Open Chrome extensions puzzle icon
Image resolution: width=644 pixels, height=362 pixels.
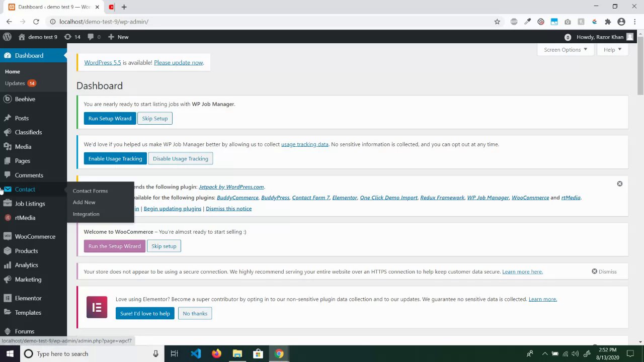point(608,22)
